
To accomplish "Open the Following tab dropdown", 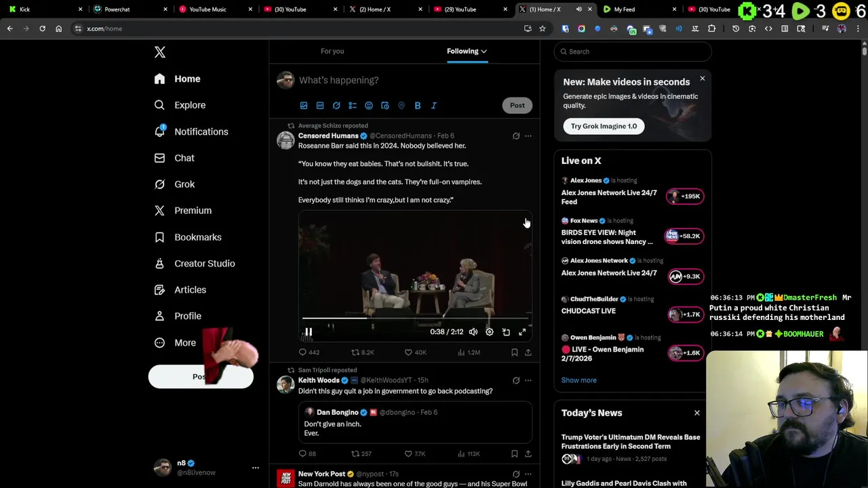I will pyautogui.click(x=467, y=51).
